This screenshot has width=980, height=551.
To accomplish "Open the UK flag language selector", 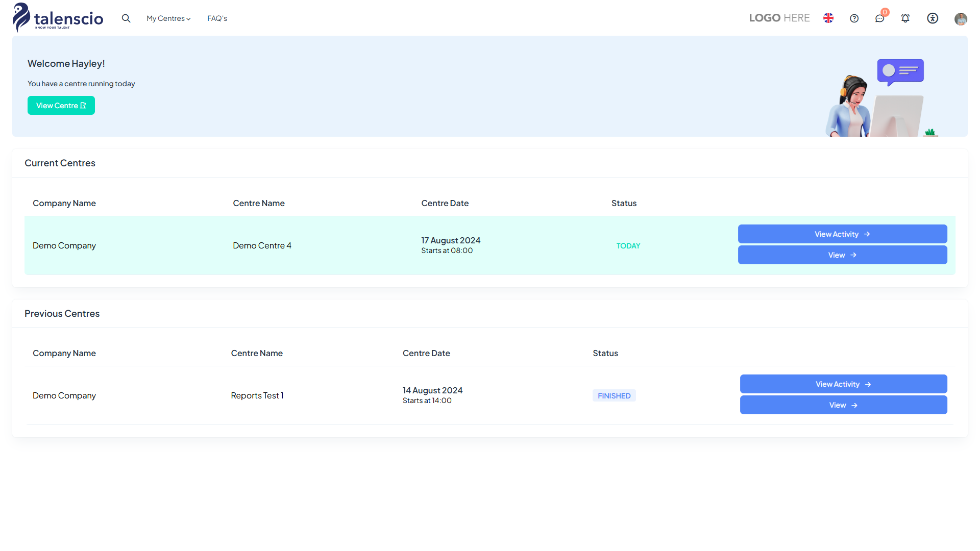I will coord(828,18).
